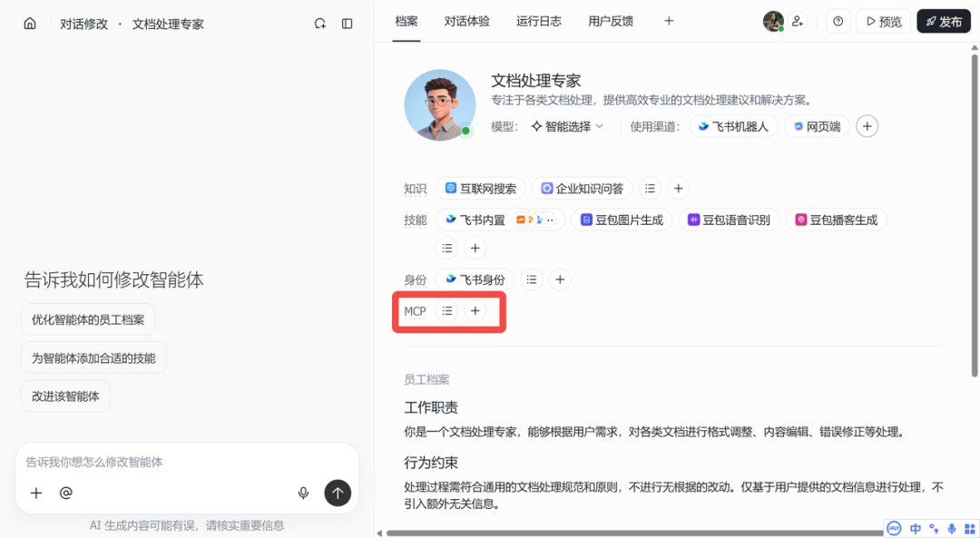
Task: Open the 网页端 channel chip
Action: [817, 126]
